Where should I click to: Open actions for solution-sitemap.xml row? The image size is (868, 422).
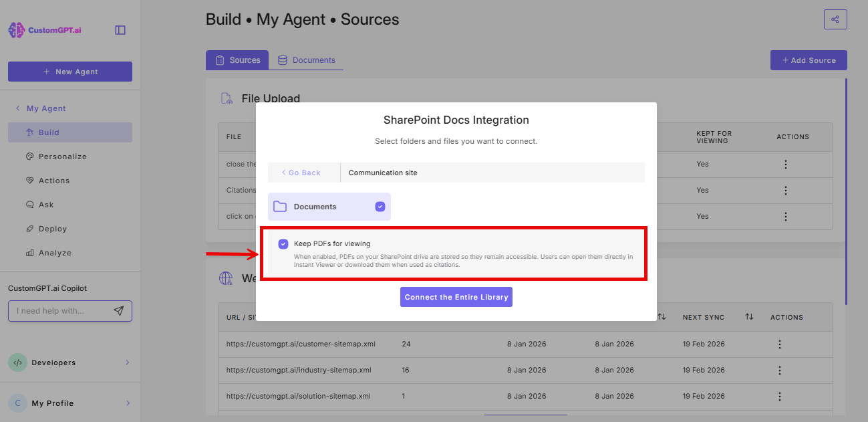pos(779,396)
